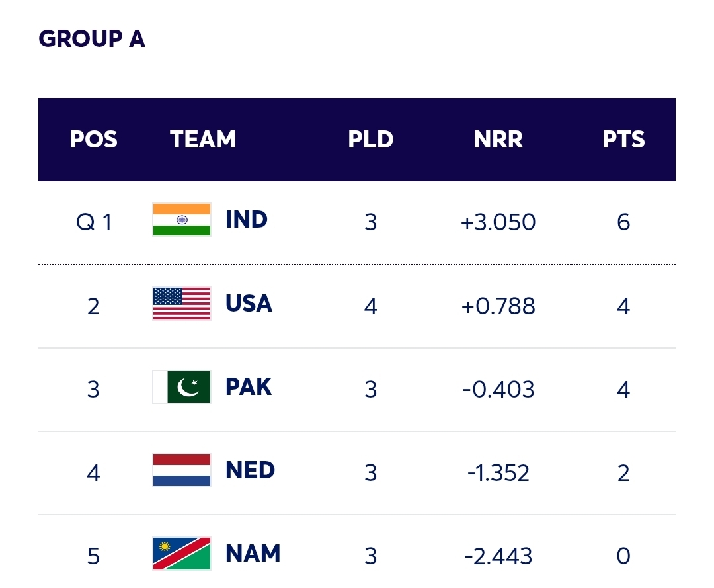The image size is (714, 588).
Task: Select the PAK team name
Action: tap(248, 388)
